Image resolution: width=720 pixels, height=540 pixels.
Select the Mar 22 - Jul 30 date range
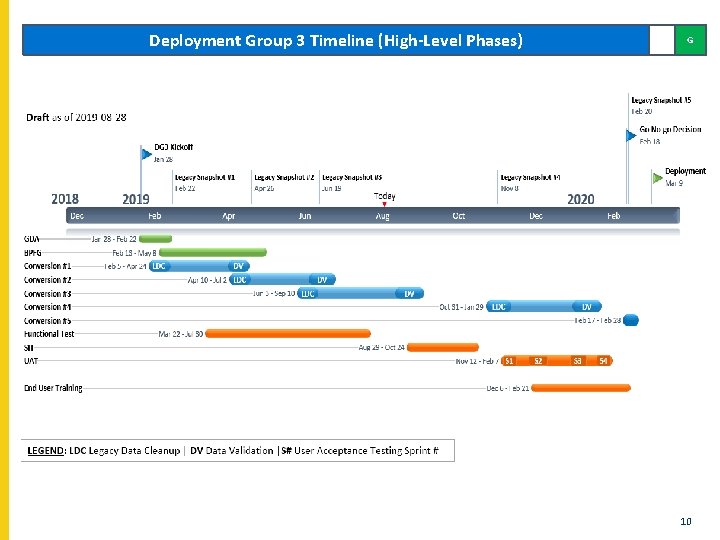(180, 334)
